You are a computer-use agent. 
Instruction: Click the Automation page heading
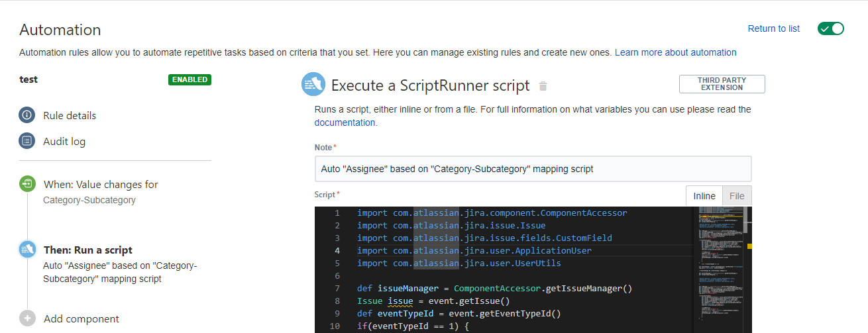(60, 30)
